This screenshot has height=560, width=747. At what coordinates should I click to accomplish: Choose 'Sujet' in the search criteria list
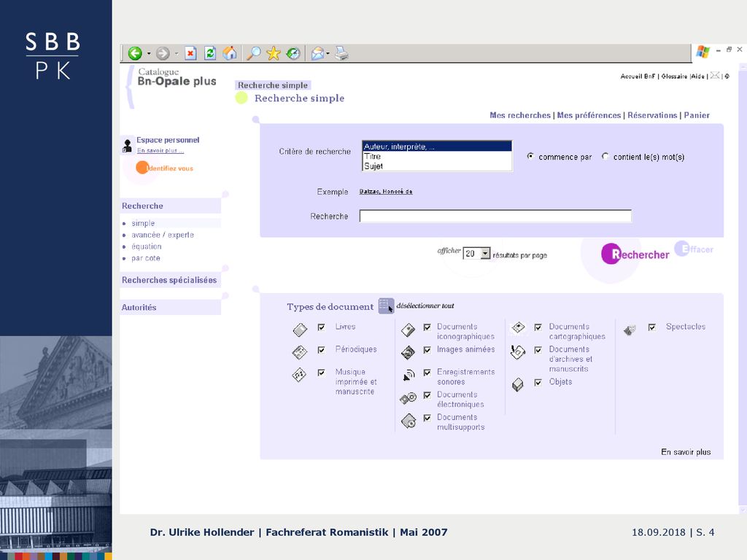pyautogui.click(x=437, y=166)
